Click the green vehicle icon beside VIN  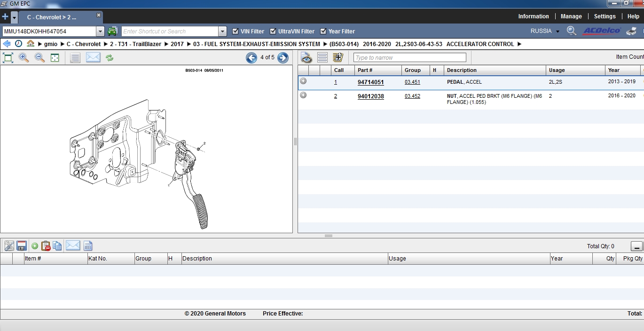[x=112, y=32]
